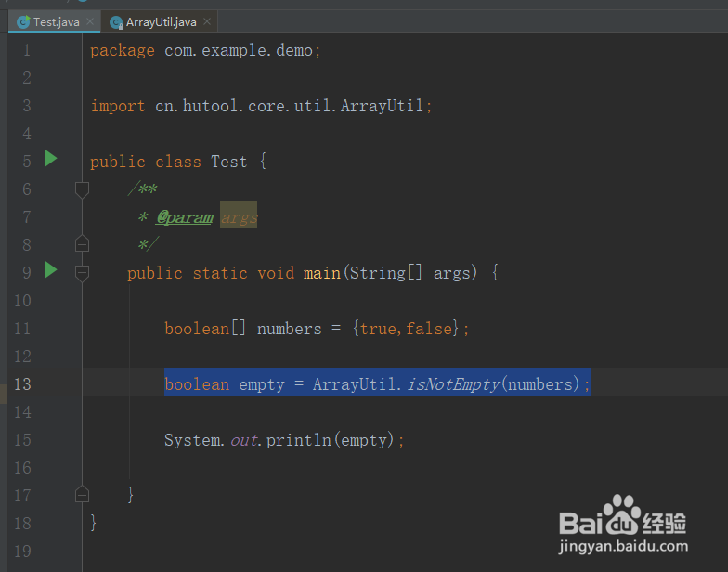
Task: Run main method via gutter arrow on line 9
Action: click(50, 269)
